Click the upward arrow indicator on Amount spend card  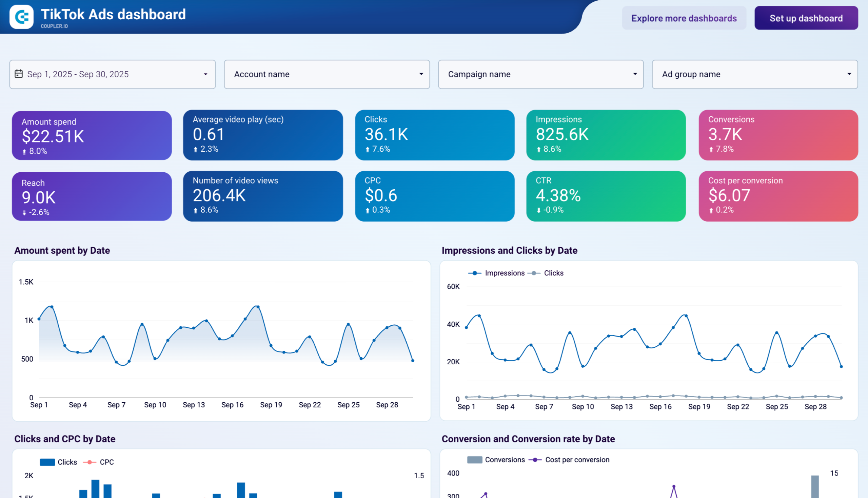(24, 151)
